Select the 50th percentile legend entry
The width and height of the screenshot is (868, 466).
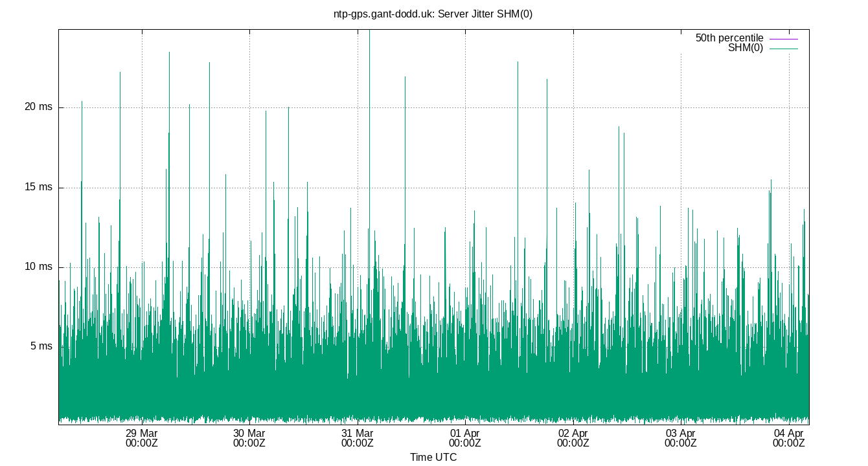(x=729, y=38)
